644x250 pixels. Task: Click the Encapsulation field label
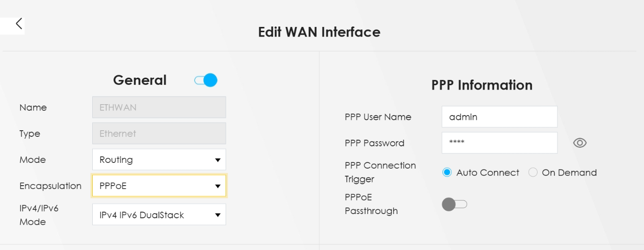point(50,186)
